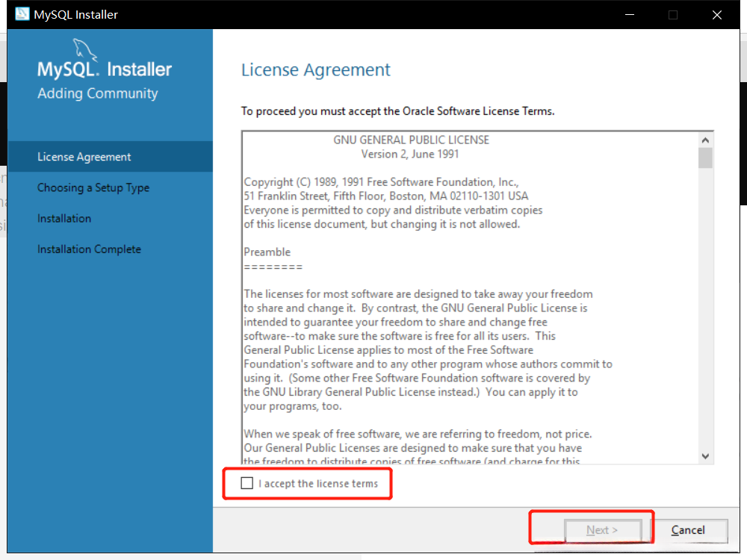The height and width of the screenshot is (560, 747).
Task: Click the license scrollbar up arrow
Action: 705,140
